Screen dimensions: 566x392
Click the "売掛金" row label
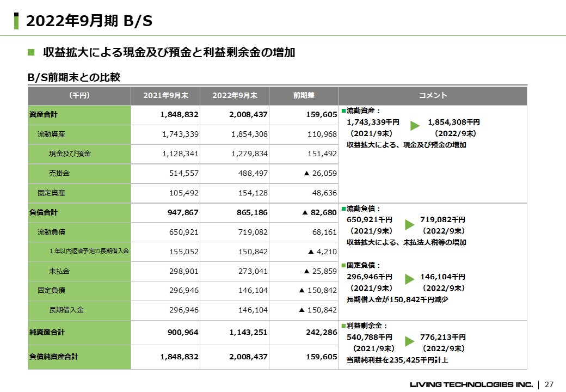pyautogui.click(x=59, y=173)
